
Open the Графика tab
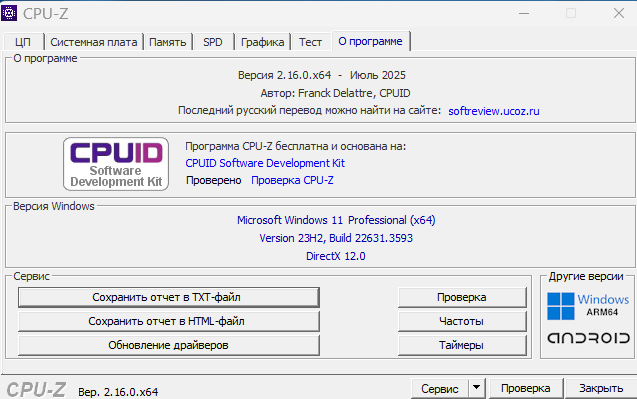[262, 42]
